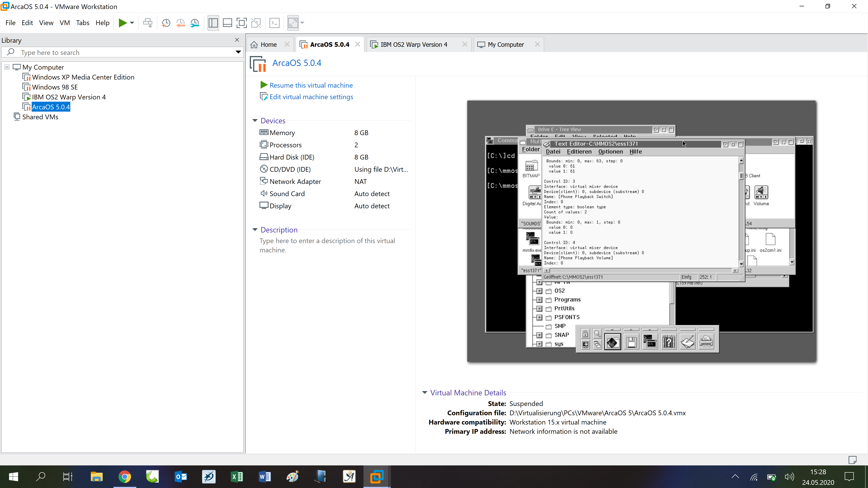This screenshot has width=868, height=488.
Task: Toggle the library sidebar visibility
Action: pyautogui.click(x=213, y=23)
